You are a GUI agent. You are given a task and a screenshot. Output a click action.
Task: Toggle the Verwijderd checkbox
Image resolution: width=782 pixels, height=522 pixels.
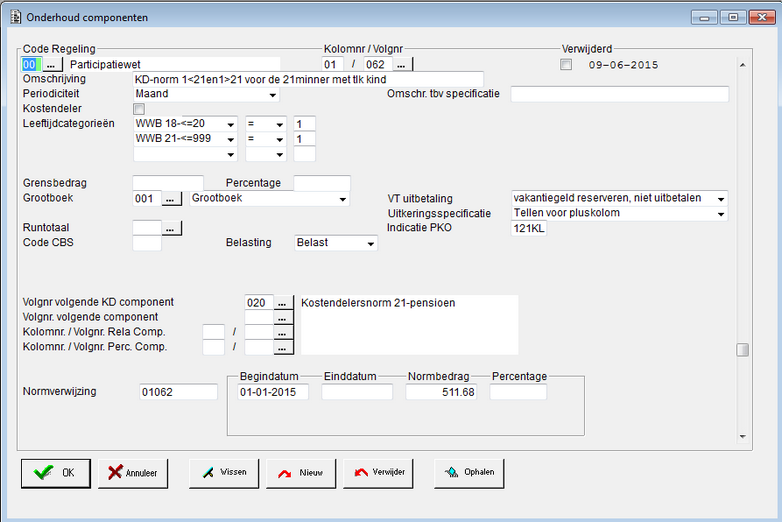click(x=566, y=64)
